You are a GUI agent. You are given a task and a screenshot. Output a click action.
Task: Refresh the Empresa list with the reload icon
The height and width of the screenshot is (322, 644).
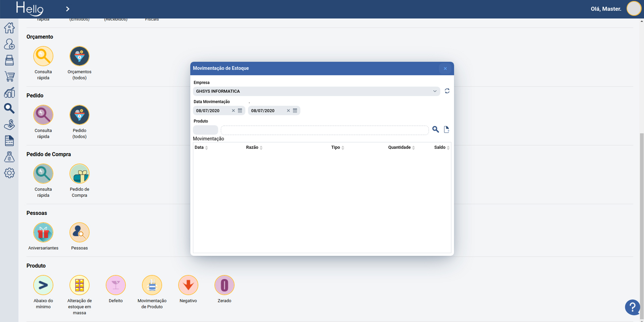[447, 91]
